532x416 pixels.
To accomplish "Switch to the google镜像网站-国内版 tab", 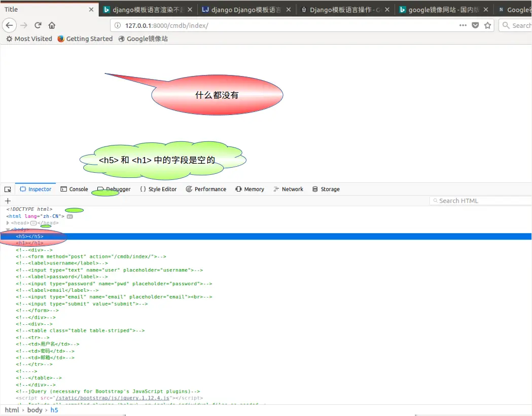I will tap(444, 10).
